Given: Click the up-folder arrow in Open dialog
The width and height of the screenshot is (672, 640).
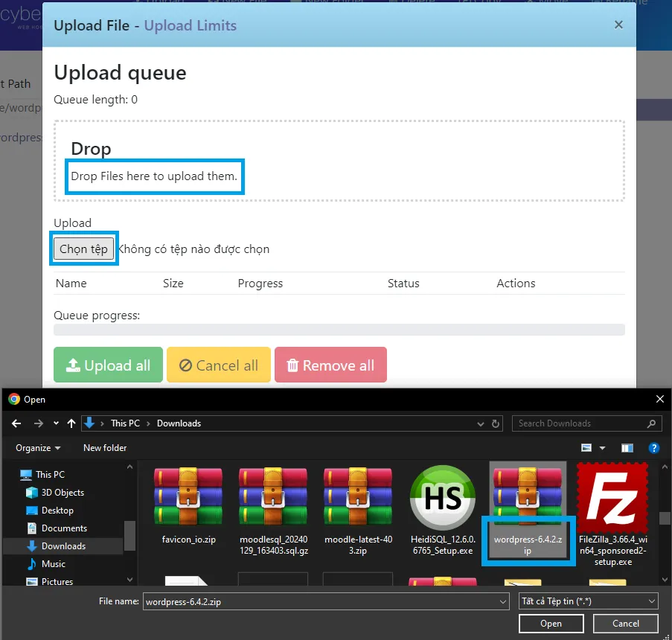Looking at the screenshot, I should (x=71, y=423).
